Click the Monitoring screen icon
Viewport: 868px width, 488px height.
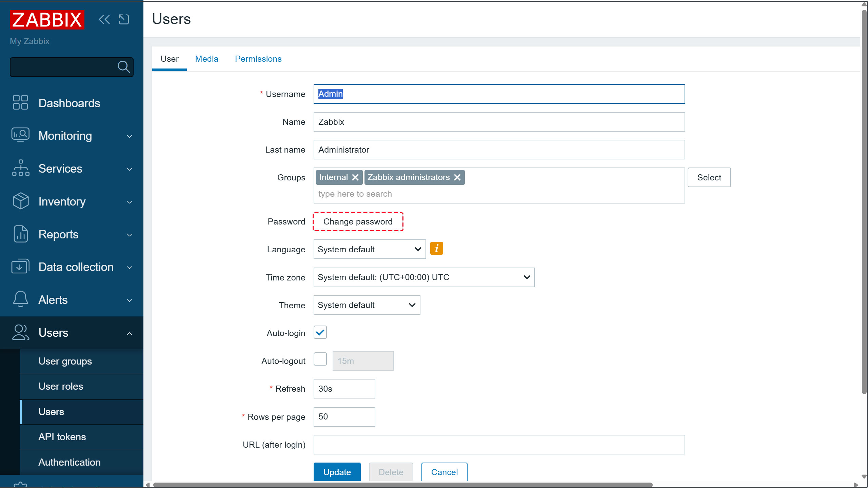click(x=20, y=135)
